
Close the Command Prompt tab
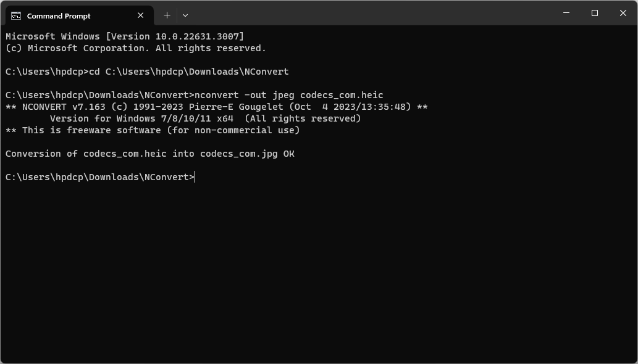(x=141, y=15)
